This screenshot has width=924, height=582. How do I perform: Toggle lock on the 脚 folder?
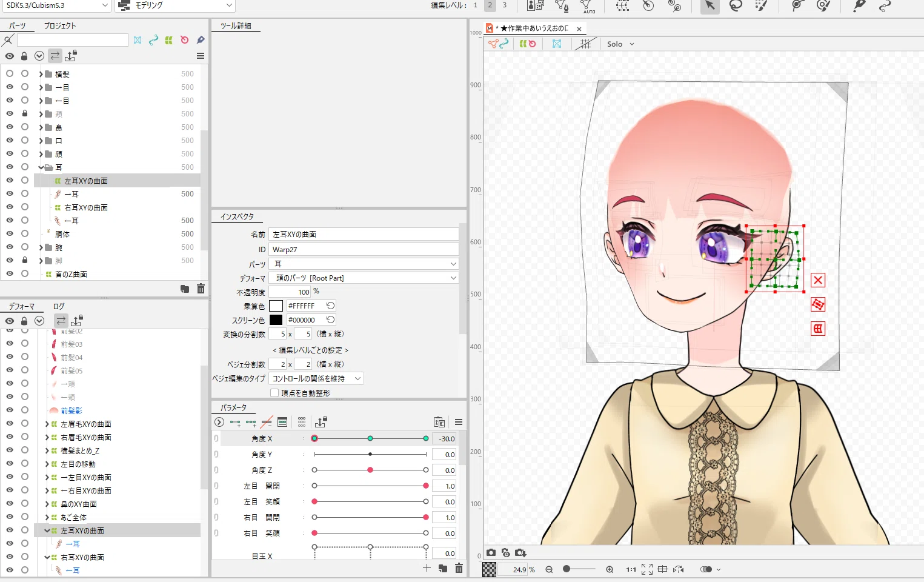[25, 260]
